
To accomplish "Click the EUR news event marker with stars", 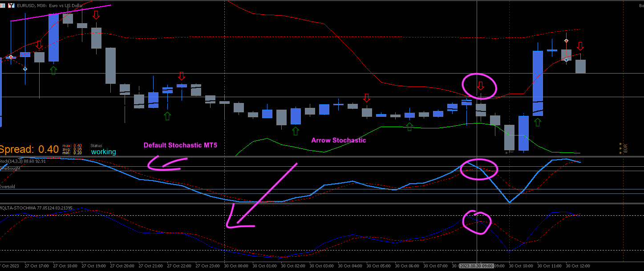I will point(623,148).
